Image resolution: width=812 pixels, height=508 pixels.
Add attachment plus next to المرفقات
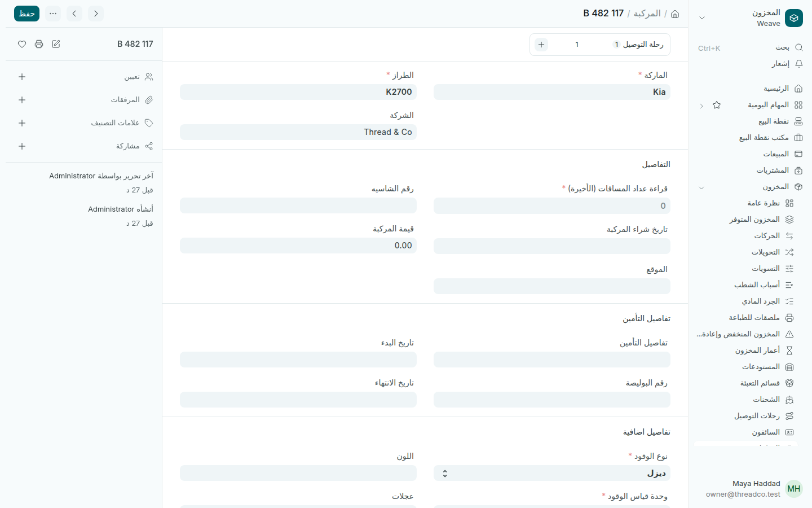pyautogui.click(x=22, y=100)
